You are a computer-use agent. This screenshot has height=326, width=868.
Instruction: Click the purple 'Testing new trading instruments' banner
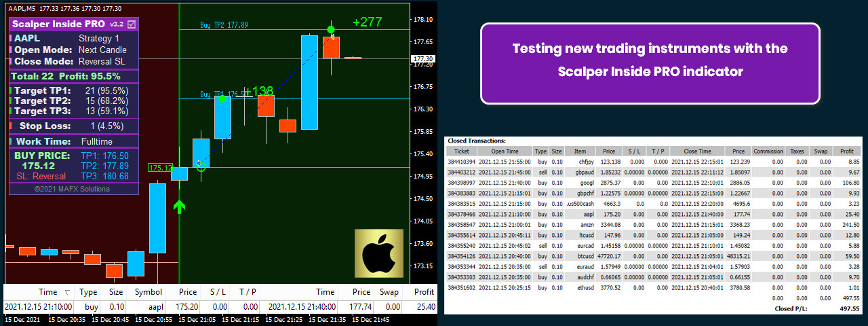point(650,63)
